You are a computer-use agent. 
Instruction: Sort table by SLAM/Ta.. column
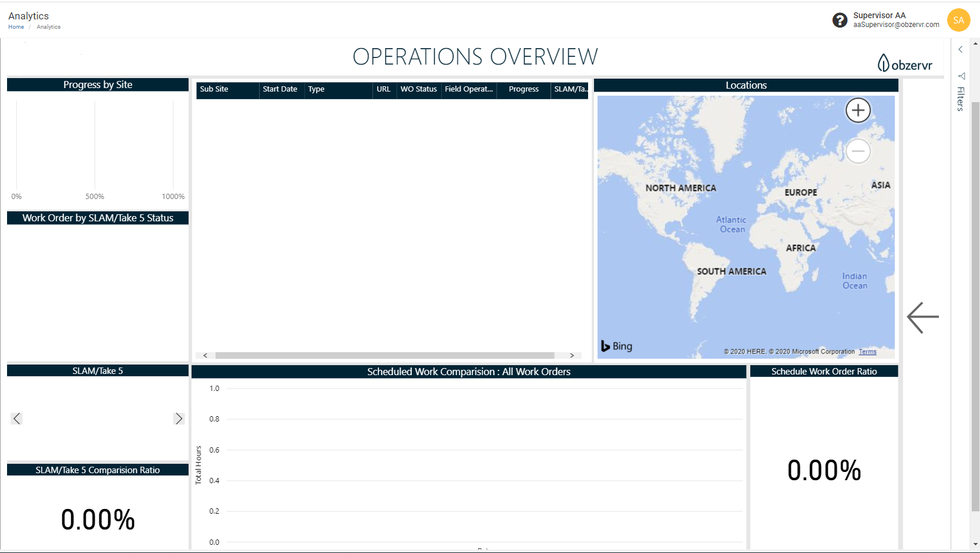pyautogui.click(x=570, y=89)
